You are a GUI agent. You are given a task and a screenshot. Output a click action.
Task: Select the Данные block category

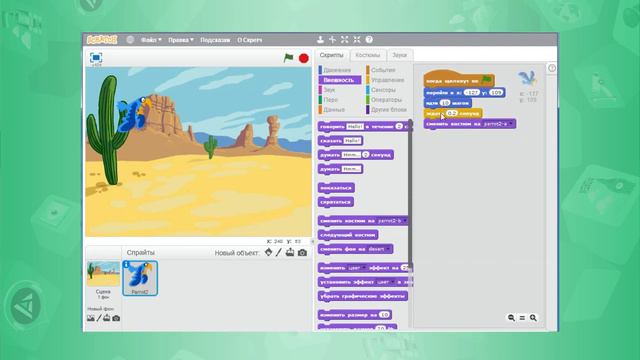[x=334, y=109]
